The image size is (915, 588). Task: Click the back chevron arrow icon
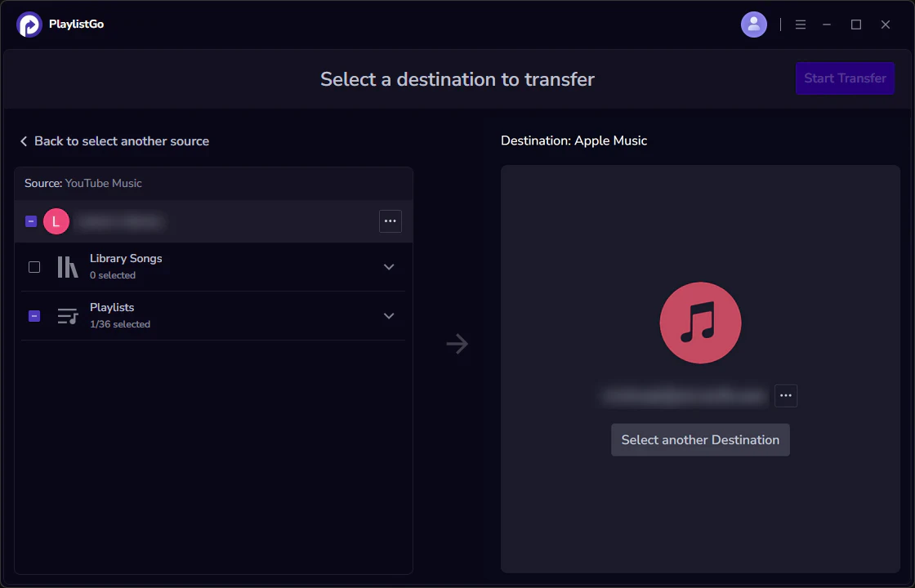(24, 141)
